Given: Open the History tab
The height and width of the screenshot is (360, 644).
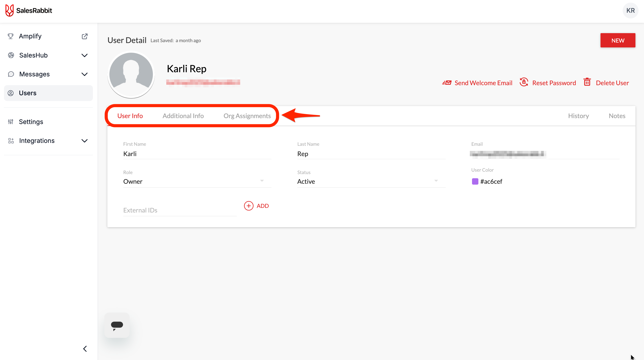Looking at the screenshot, I should click(578, 116).
